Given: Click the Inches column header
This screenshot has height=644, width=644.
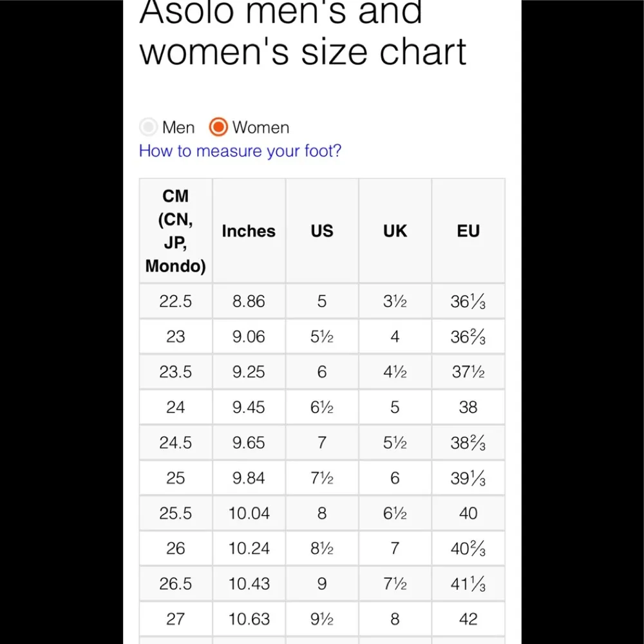Looking at the screenshot, I should 249,231.
